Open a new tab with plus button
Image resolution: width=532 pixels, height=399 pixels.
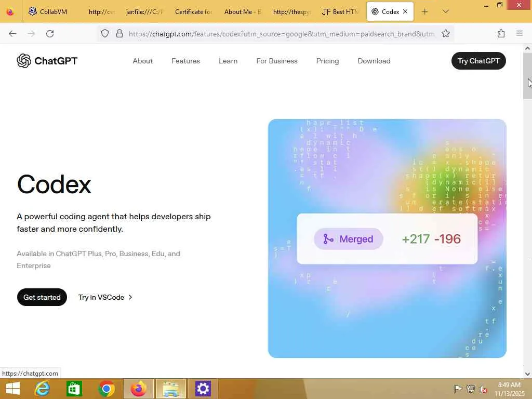tap(424, 12)
